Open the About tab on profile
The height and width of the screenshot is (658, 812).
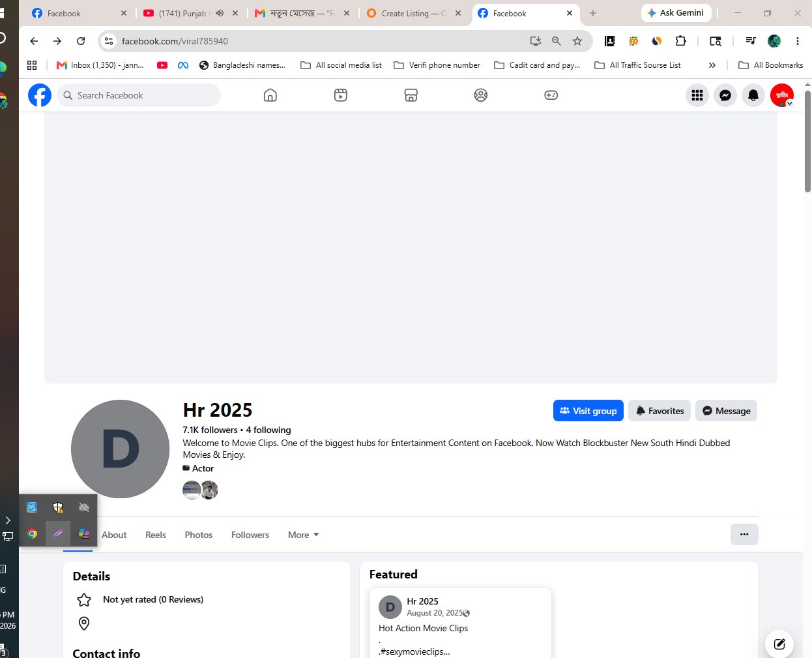tap(114, 535)
